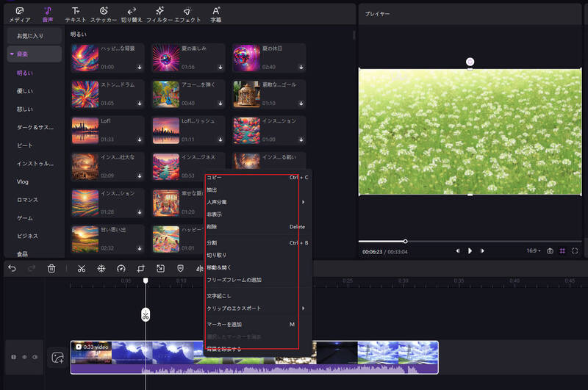Expand the クリップのエクスポート submenu arrow
Screen dimensions: 588x390
click(303, 308)
